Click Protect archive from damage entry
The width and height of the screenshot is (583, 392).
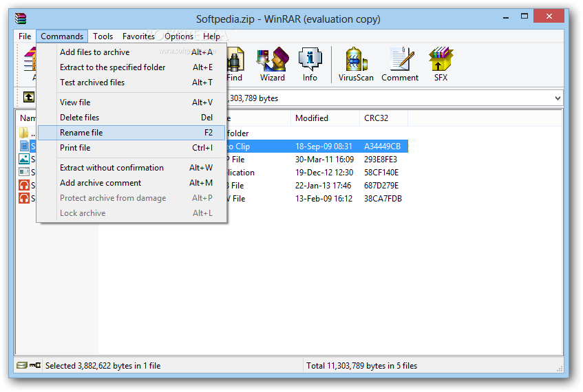131,198
